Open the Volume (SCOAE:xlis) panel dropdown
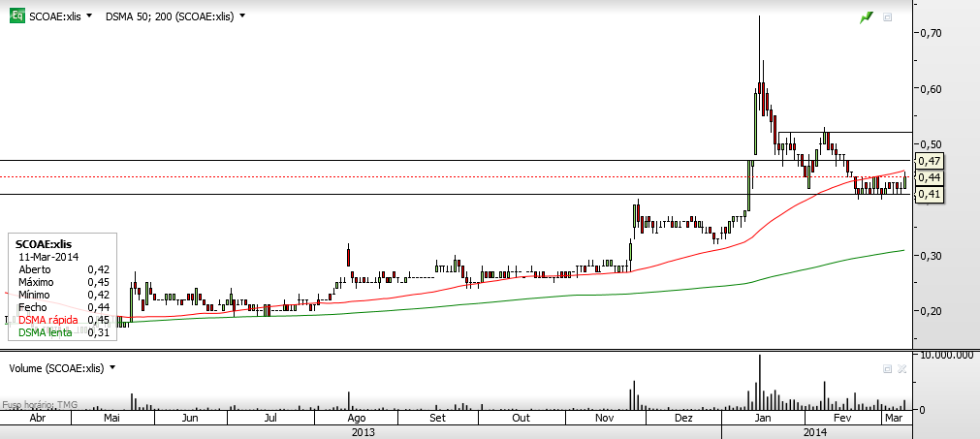Image resolution: width=980 pixels, height=439 pixels. pos(112,368)
